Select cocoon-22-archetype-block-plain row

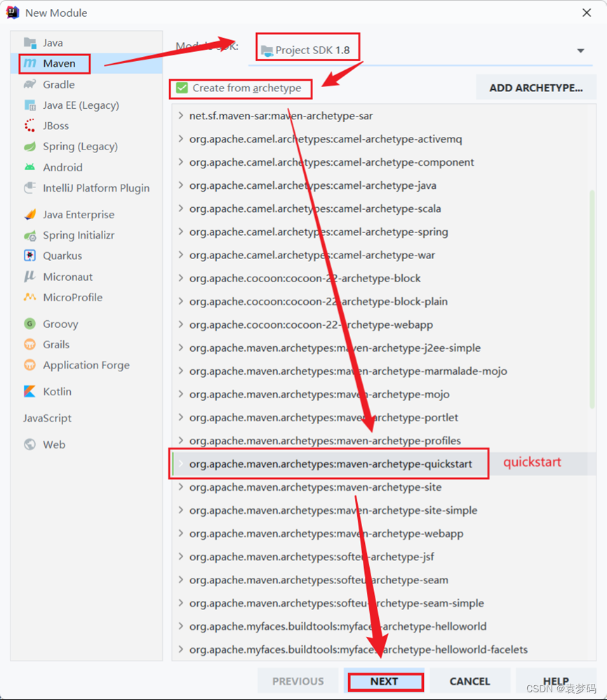(x=385, y=301)
